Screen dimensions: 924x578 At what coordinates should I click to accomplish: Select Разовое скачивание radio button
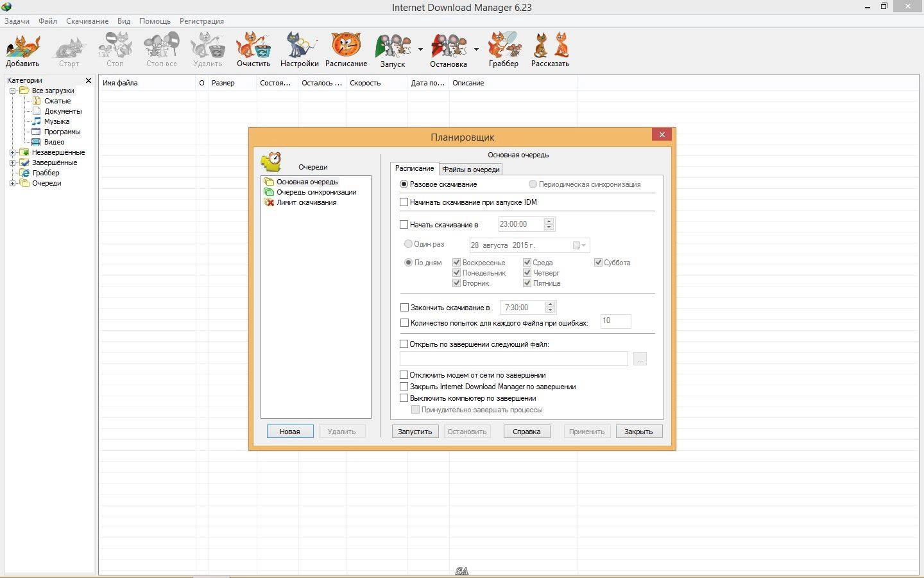coord(404,184)
